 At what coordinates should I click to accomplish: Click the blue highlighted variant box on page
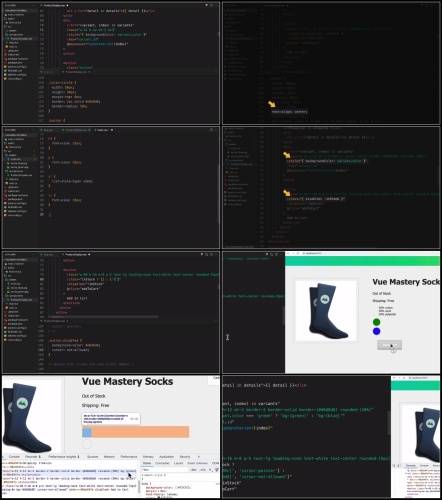point(87,432)
